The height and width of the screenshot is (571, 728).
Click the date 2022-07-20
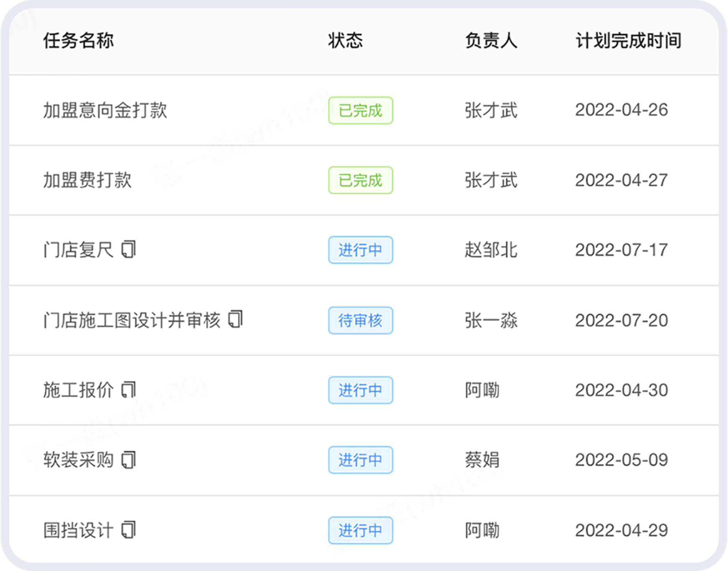click(x=621, y=320)
